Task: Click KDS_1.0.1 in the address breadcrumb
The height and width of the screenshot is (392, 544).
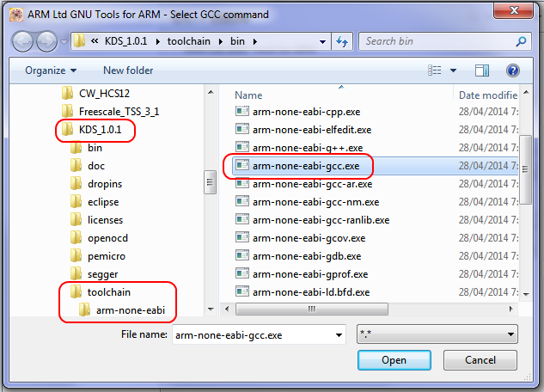Action: tap(126, 41)
